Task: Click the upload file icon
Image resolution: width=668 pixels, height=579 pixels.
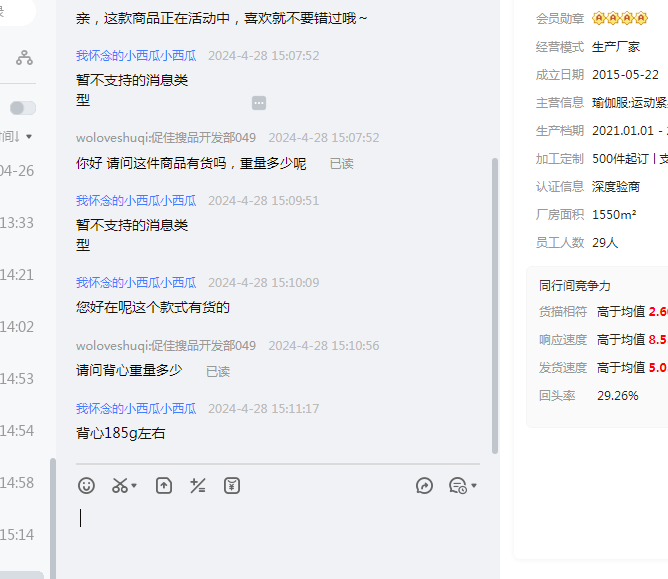Action: (164, 486)
